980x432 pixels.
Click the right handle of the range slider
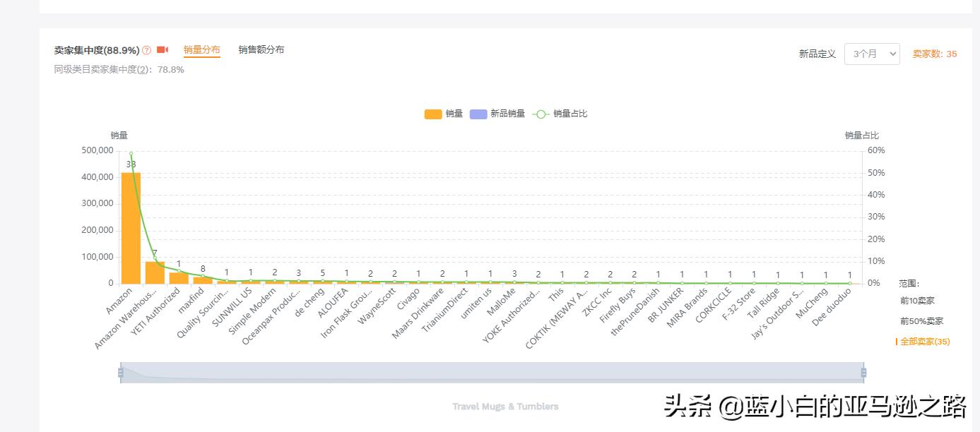coord(863,372)
